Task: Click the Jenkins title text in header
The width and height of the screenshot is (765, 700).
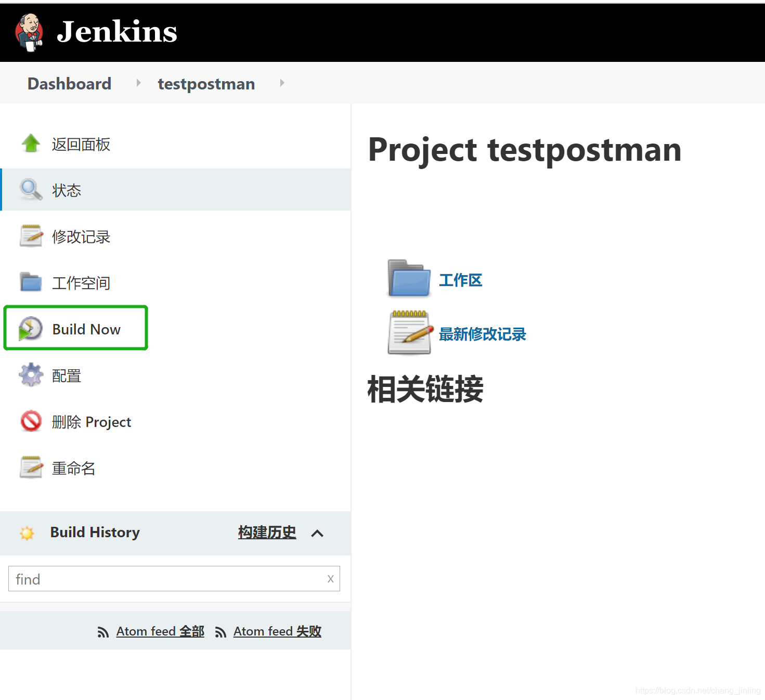Action: click(117, 32)
